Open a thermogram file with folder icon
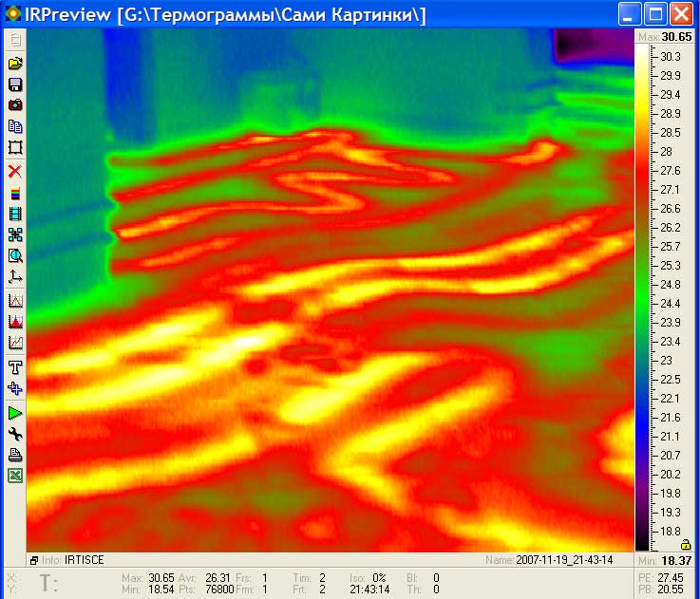 click(x=15, y=64)
